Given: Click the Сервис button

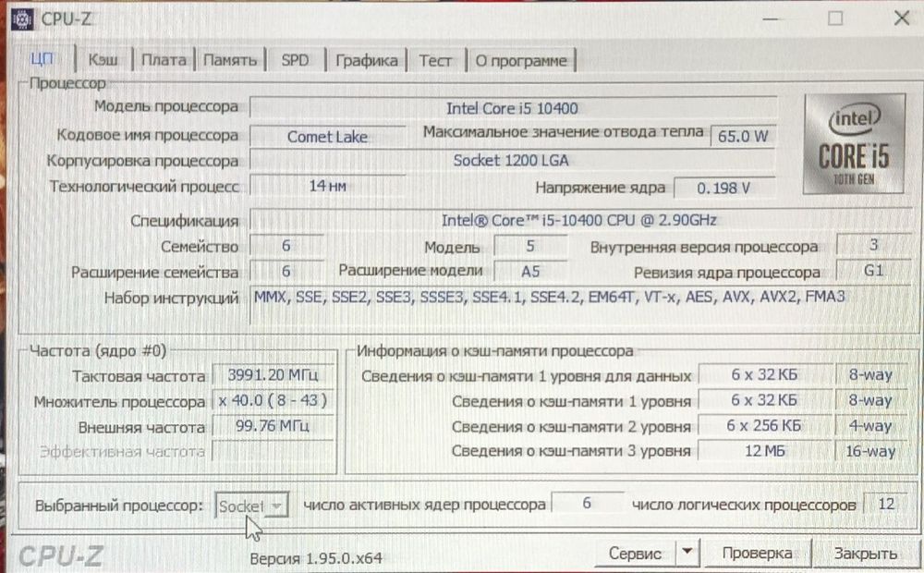Looking at the screenshot, I should [635, 553].
